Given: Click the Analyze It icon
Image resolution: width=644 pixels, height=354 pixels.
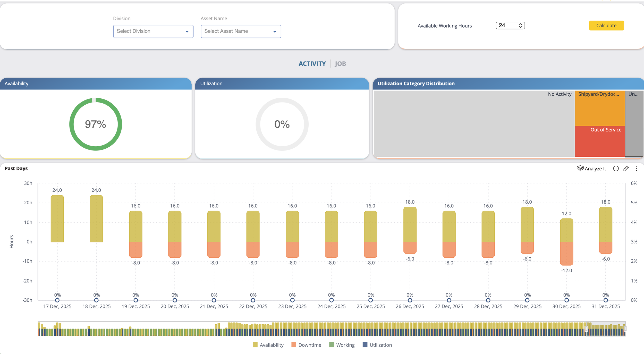Looking at the screenshot, I should (x=580, y=168).
